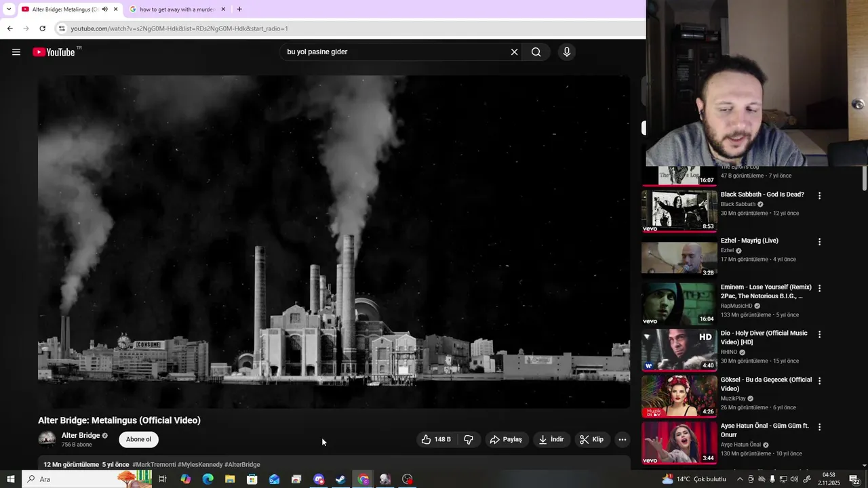Click the #MylesKennedy hashtag
This screenshot has width=868, height=488.
click(x=200, y=465)
